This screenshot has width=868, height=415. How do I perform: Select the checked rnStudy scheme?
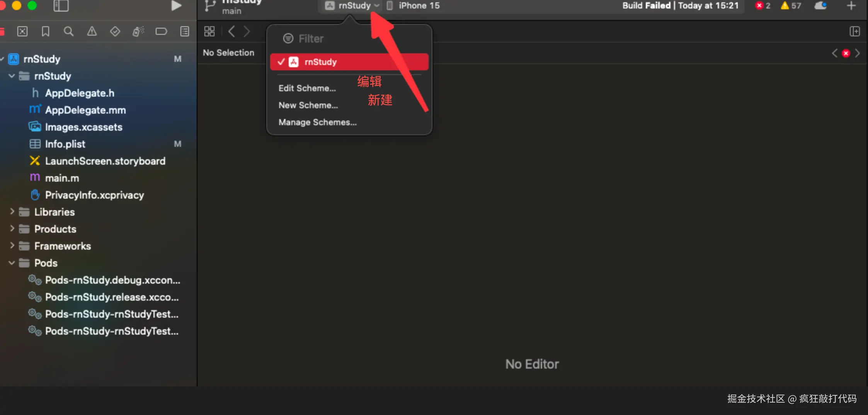(x=349, y=62)
